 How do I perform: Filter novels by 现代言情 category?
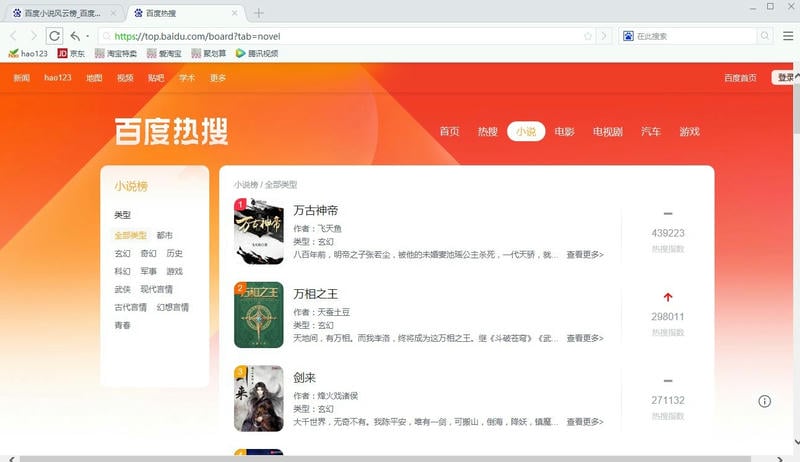pos(157,289)
